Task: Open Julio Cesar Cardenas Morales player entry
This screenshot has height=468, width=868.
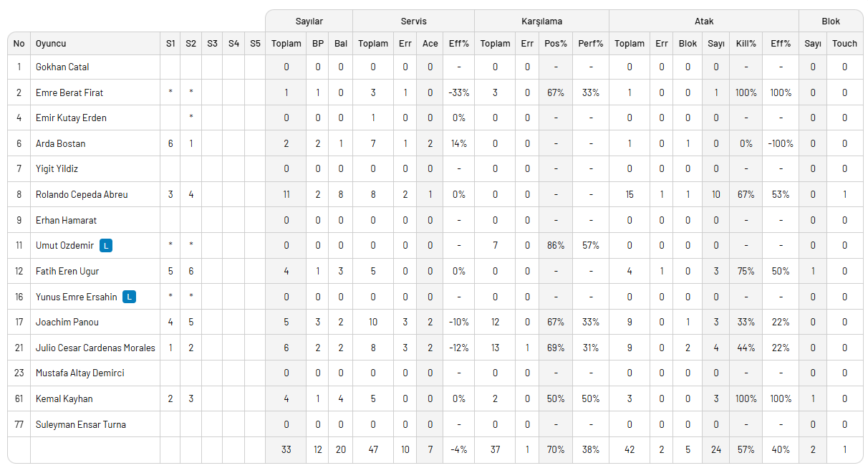Action: (x=95, y=348)
